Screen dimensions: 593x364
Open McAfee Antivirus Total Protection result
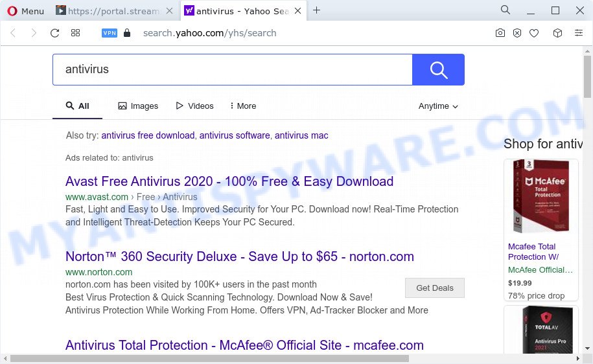pyautogui.click(x=244, y=345)
